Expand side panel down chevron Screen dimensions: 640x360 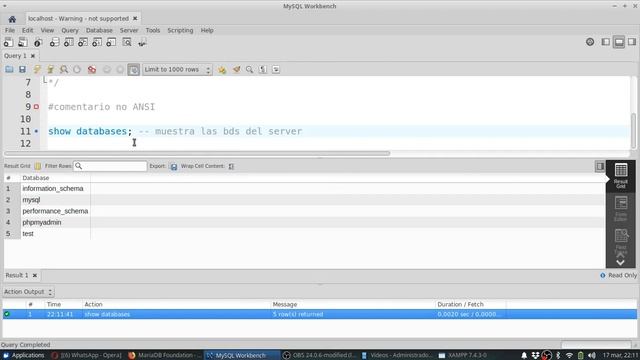(x=620, y=262)
